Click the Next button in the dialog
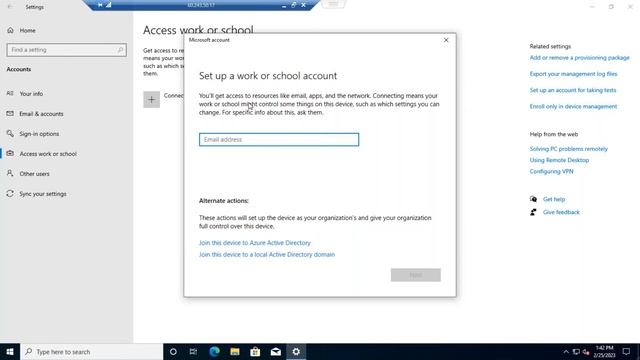 click(416, 275)
